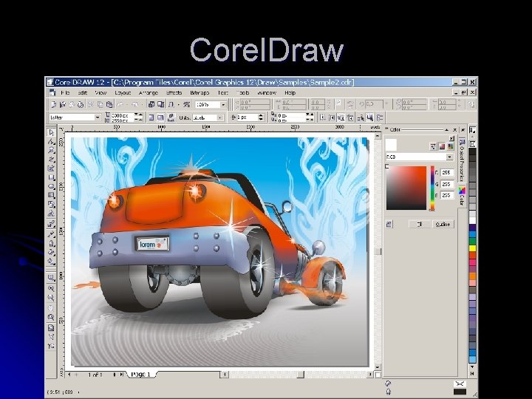532x399 pixels.
Task: Open the Color docker flyout arrow
Action: [x=451, y=138]
